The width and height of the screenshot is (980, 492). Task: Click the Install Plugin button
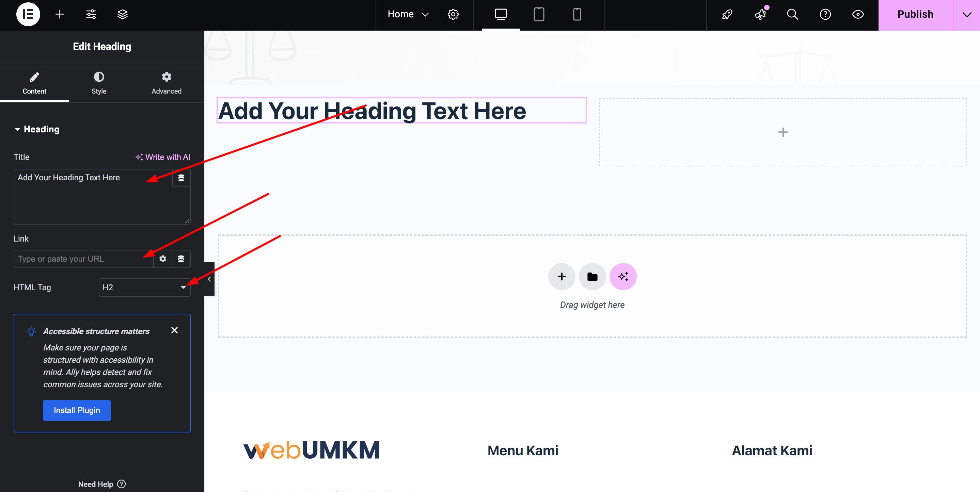[x=77, y=410]
